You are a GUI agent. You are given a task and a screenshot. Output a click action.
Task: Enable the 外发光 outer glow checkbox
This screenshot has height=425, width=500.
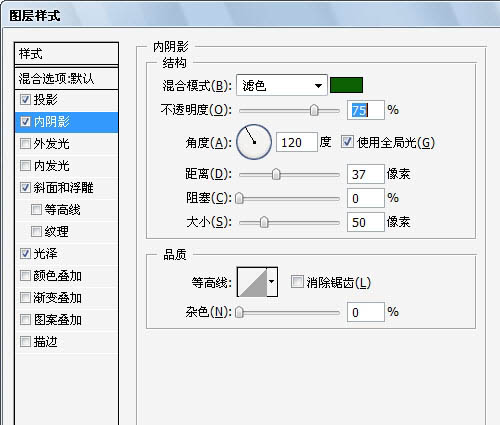coord(25,144)
